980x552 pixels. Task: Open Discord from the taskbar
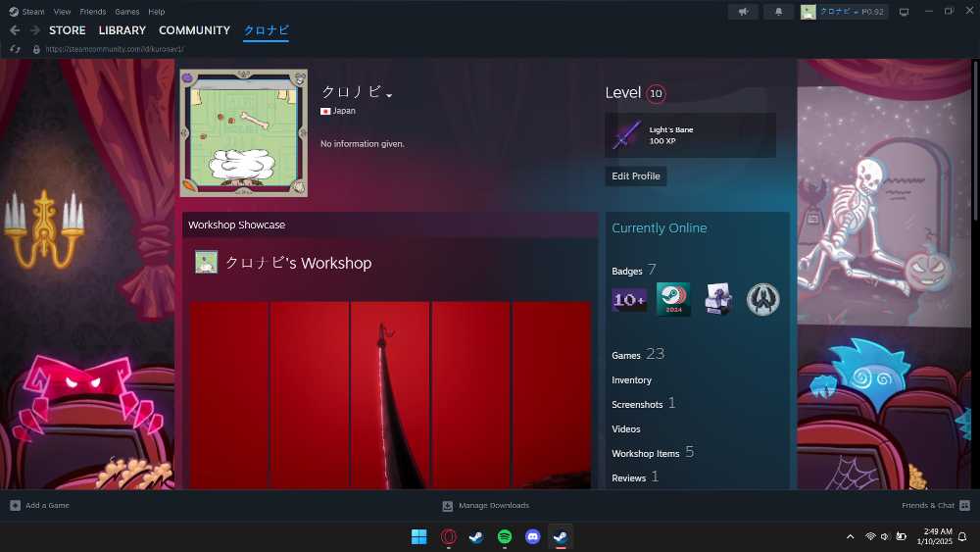coord(532,536)
